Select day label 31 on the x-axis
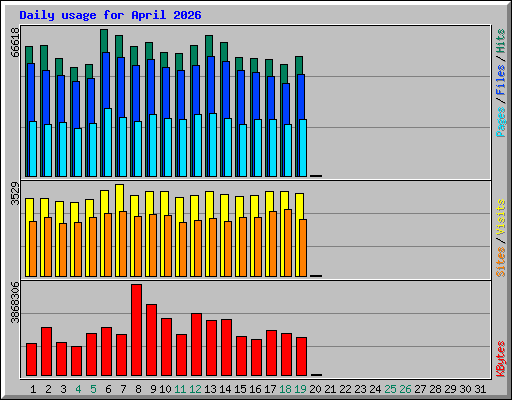512x400 pixels. [x=480, y=389]
